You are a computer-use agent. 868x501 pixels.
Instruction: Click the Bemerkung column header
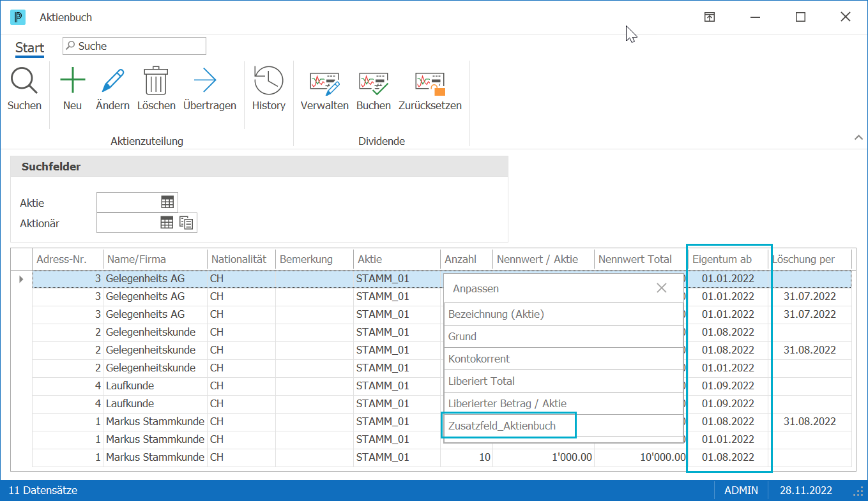[314, 259]
